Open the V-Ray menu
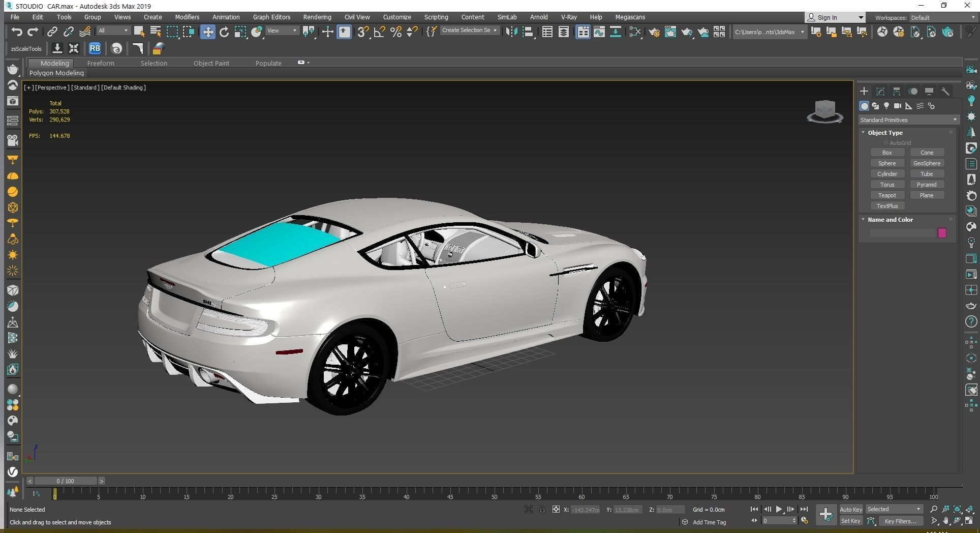Viewport: 980px width, 533px height. (x=568, y=17)
